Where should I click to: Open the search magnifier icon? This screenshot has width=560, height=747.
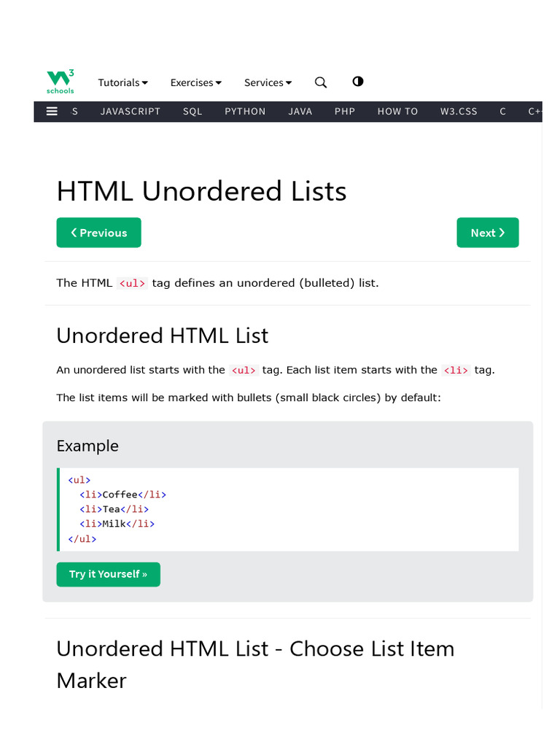(x=321, y=82)
